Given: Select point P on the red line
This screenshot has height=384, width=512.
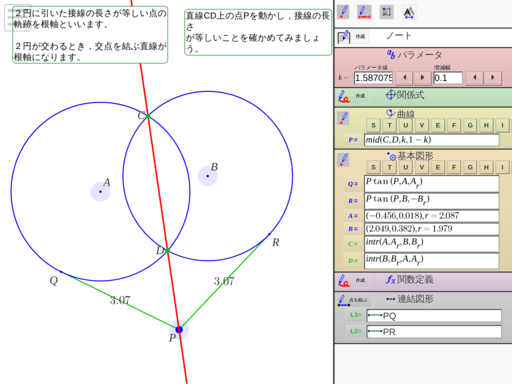Looking at the screenshot, I should click(x=179, y=330).
